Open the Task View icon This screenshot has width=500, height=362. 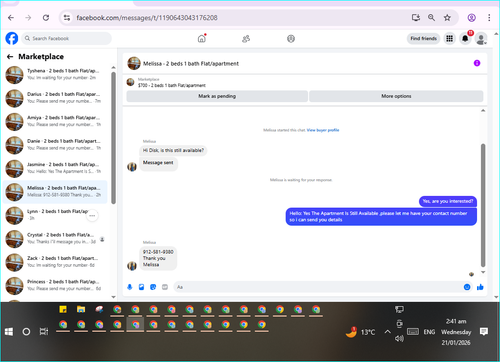tap(44, 332)
